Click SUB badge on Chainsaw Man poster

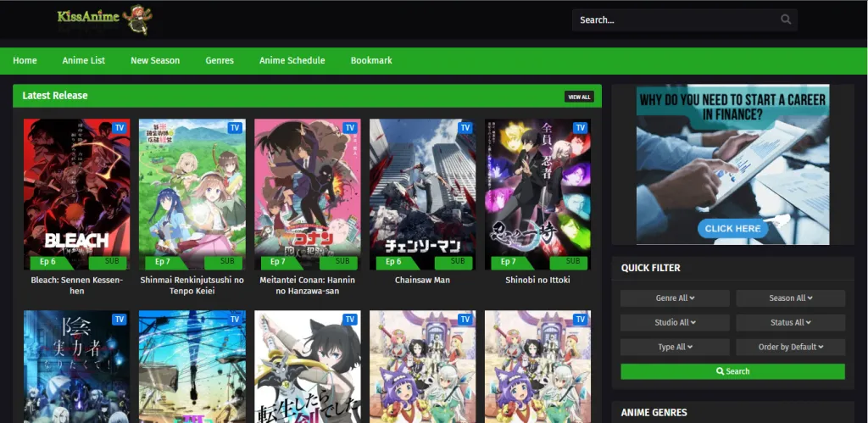point(453,262)
